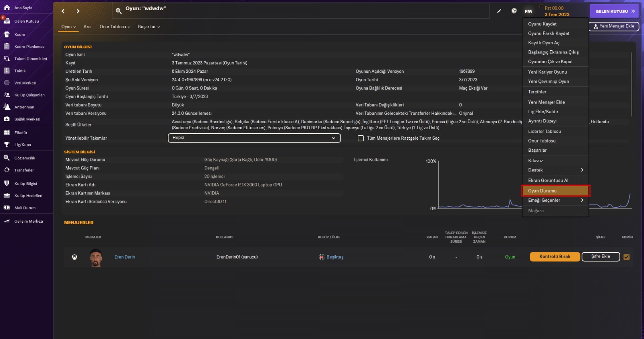The image size is (644, 339).
Task: Go forward with right arrow
Action: pyautogui.click(x=78, y=11)
